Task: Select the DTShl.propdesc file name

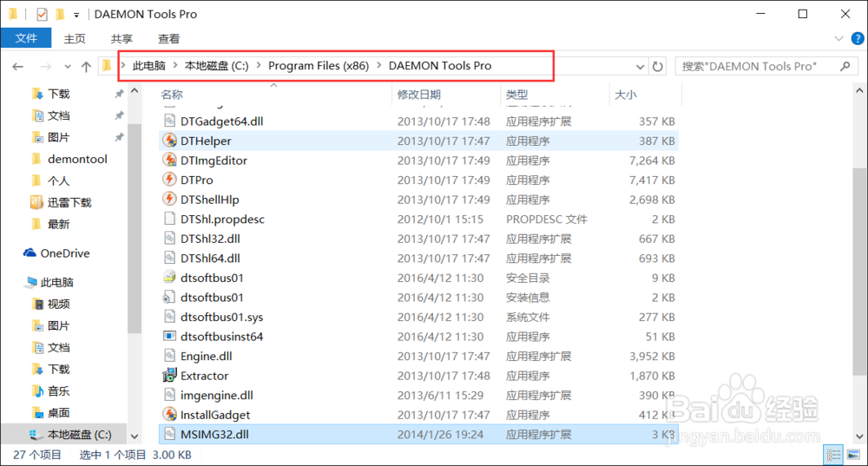Action: (x=222, y=220)
